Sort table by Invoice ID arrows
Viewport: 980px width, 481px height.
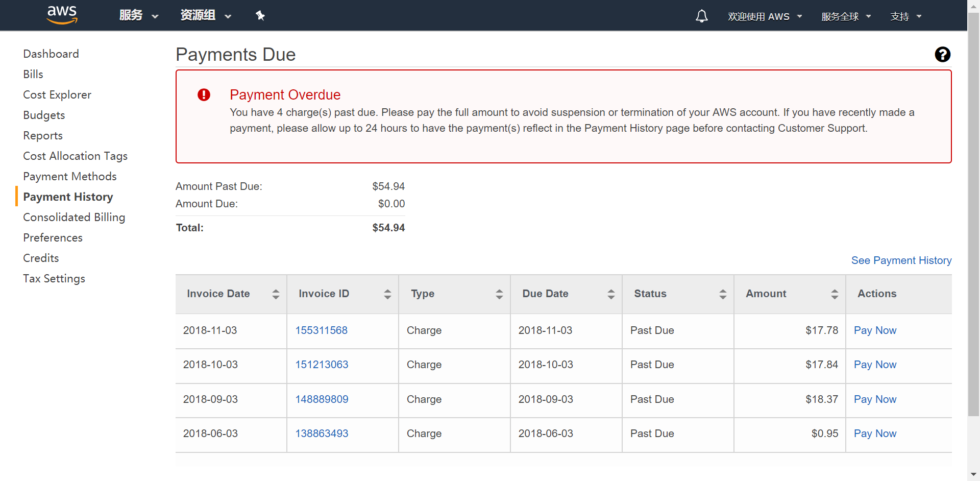pyautogui.click(x=387, y=294)
